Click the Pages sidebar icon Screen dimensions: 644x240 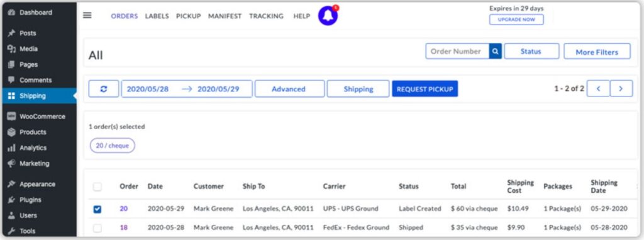(x=11, y=64)
